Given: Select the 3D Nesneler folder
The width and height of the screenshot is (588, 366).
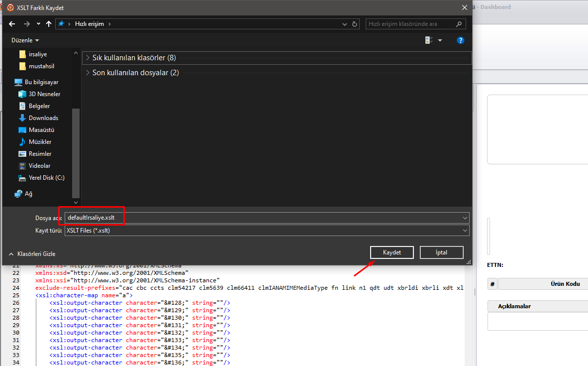Looking at the screenshot, I should 44,94.
